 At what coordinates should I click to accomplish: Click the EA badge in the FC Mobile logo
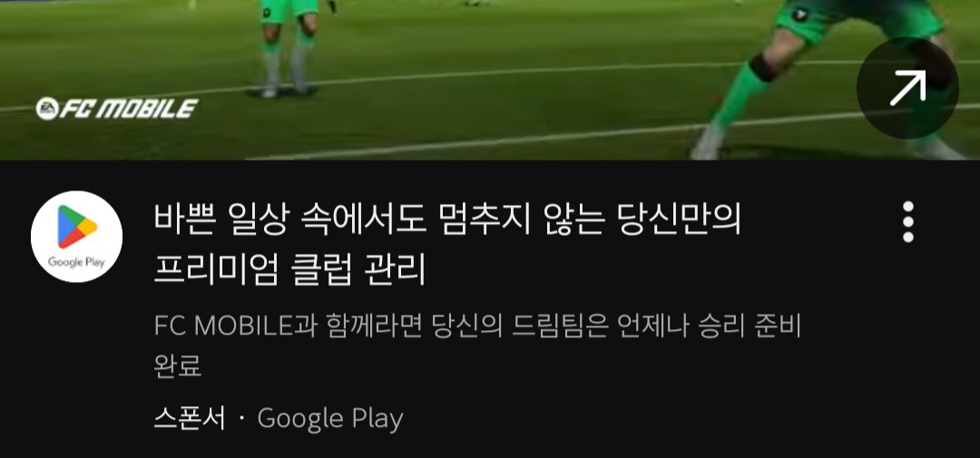click(x=47, y=109)
